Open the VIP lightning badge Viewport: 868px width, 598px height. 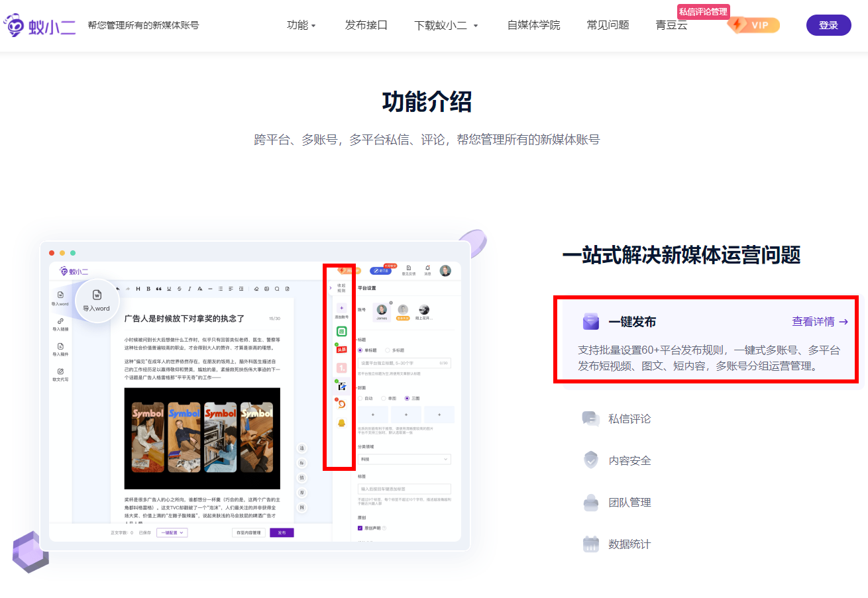coord(753,25)
